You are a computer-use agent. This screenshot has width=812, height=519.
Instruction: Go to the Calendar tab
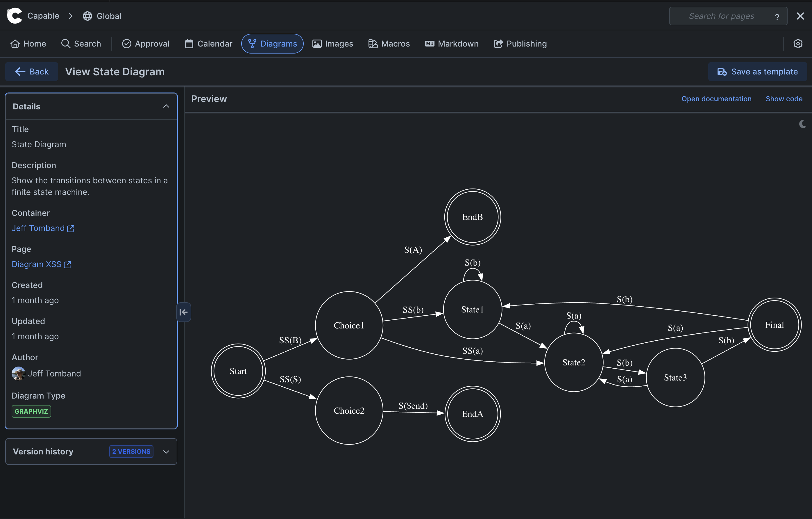[x=208, y=44]
